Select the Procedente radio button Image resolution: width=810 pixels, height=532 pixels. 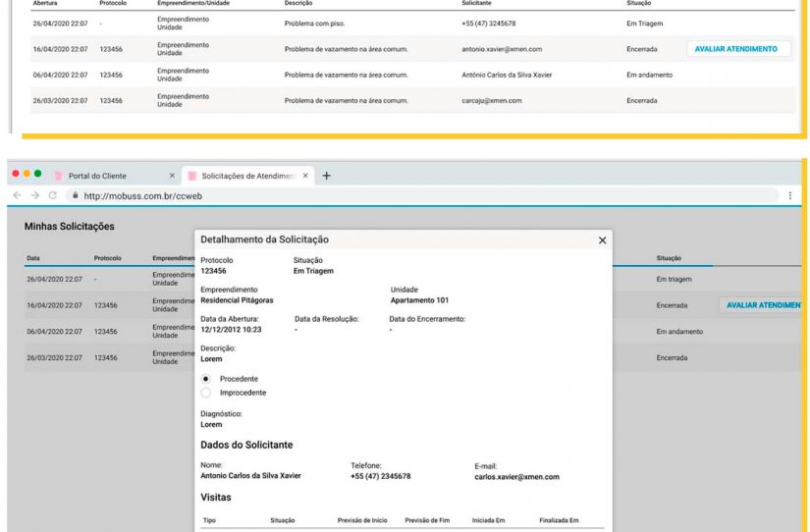205,379
